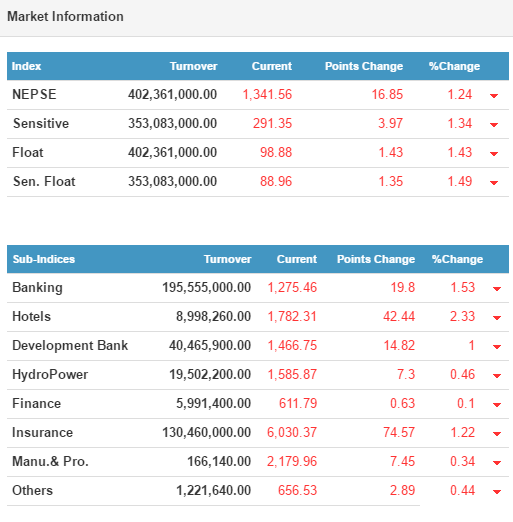Select the NEPSE index name
Image resolution: width=513 pixels, height=522 pixels.
click(x=34, y=94)
